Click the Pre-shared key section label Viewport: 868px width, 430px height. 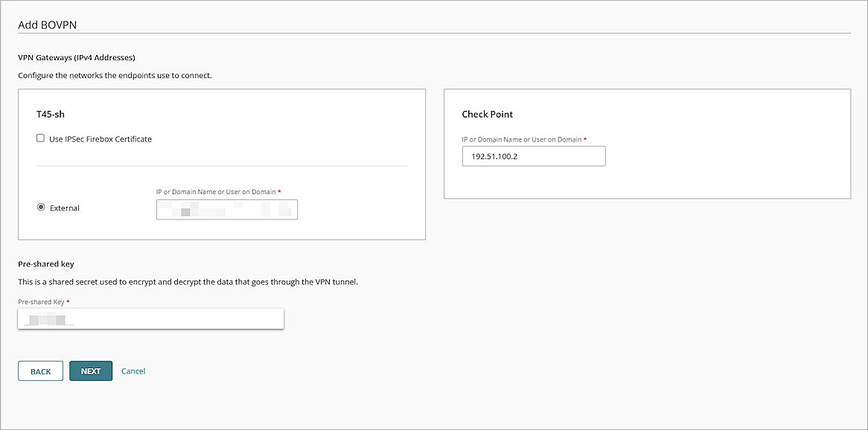click(44, 263)
